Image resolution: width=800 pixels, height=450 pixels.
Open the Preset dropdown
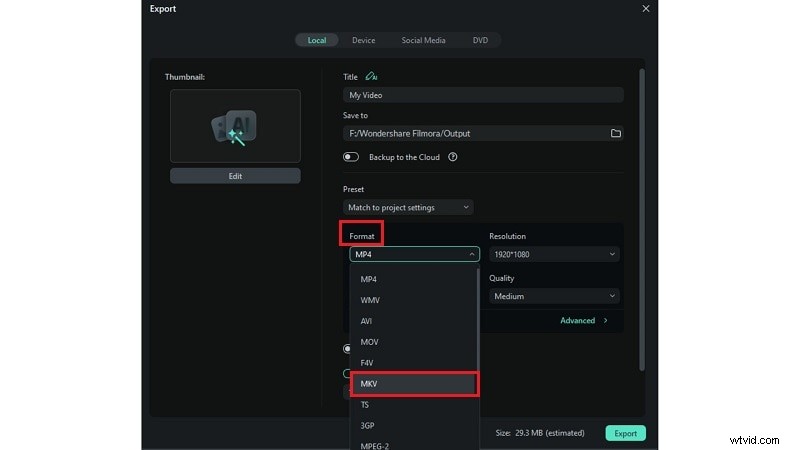(410, 207)
